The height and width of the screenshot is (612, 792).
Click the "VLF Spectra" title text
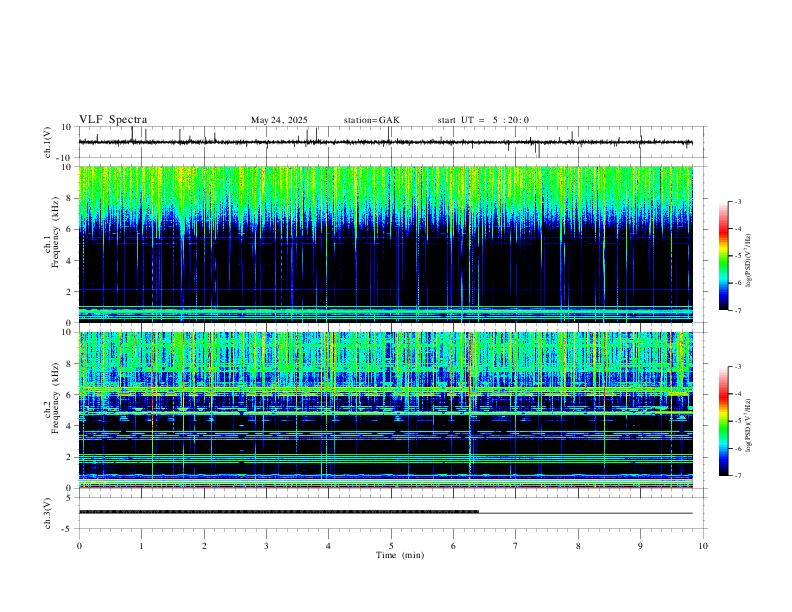coord(113,120)
